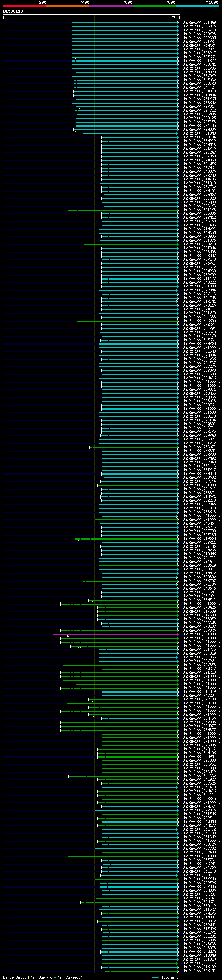Select hit UniRef100_Q6DF08
222x980 pixels.
click(199, 703)
